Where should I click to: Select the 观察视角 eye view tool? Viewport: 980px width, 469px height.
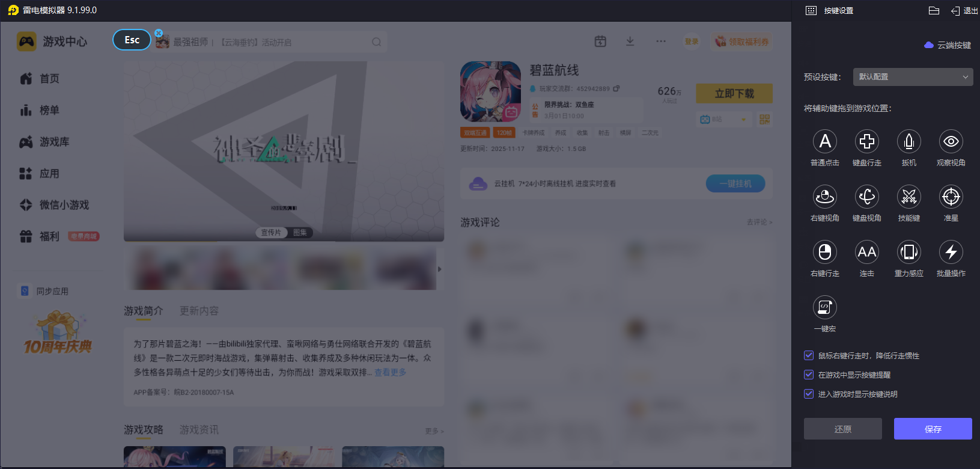pos(951,141)
